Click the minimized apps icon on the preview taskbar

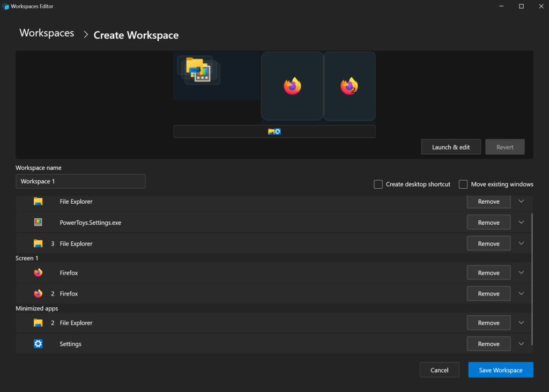[274, 131]
